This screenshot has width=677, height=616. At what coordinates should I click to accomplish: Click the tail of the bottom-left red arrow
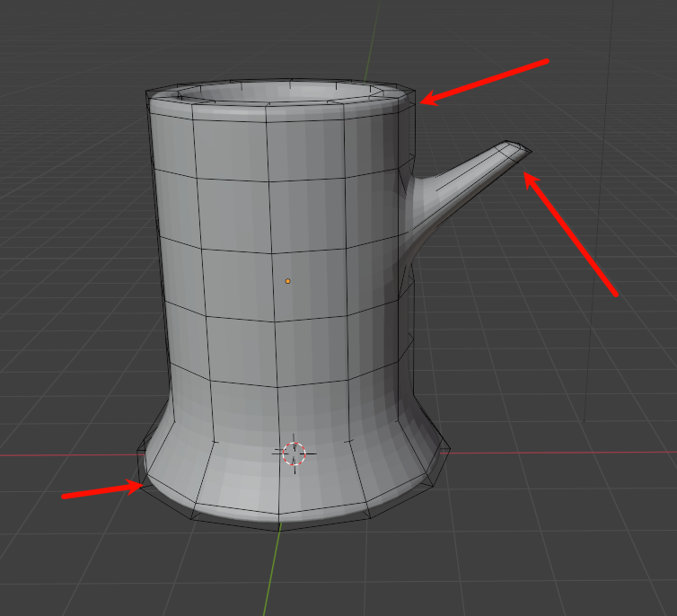[64, 495]
